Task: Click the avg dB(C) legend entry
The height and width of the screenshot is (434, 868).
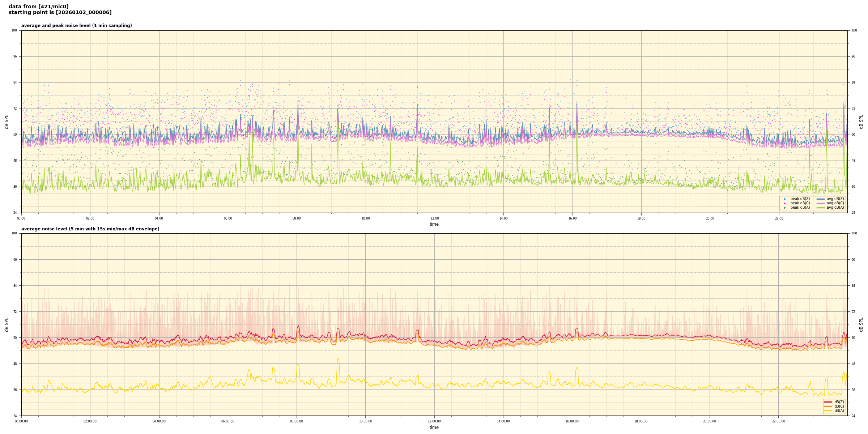Action: point(835,203)
